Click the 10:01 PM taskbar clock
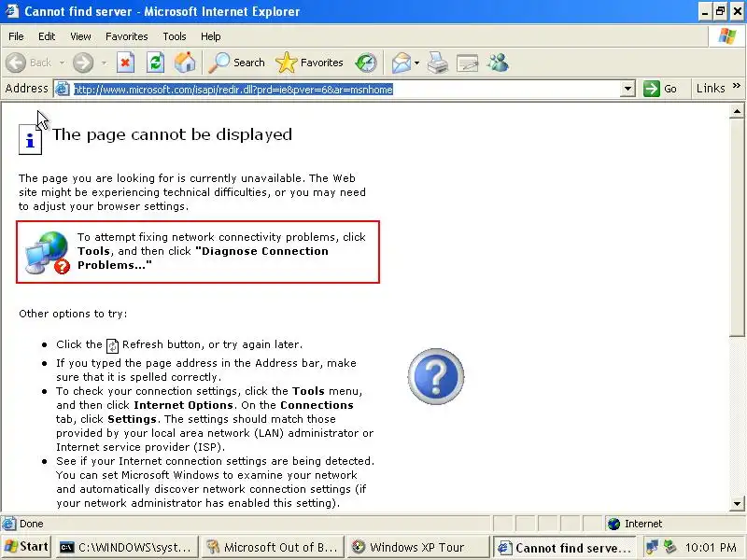The width and height of the screenshot is (747, 560). pyautogui.click(x=711, y=547)
